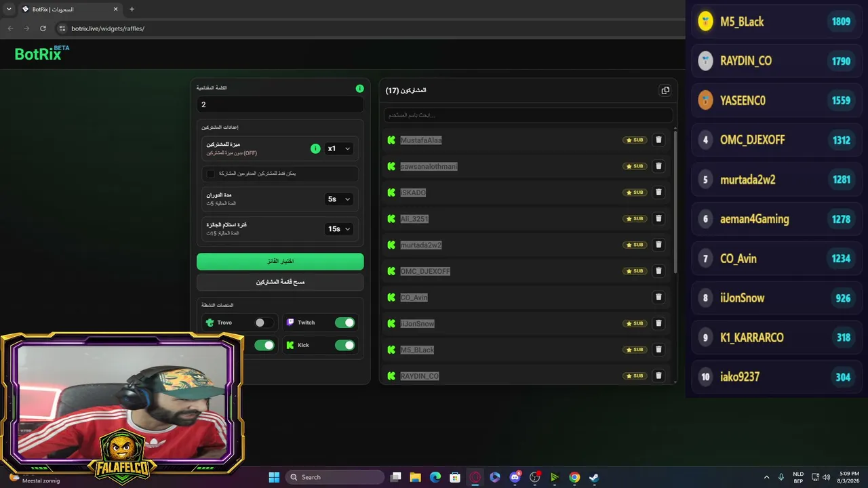Click the weather widget on the taskbar

(x=34, y=477)
